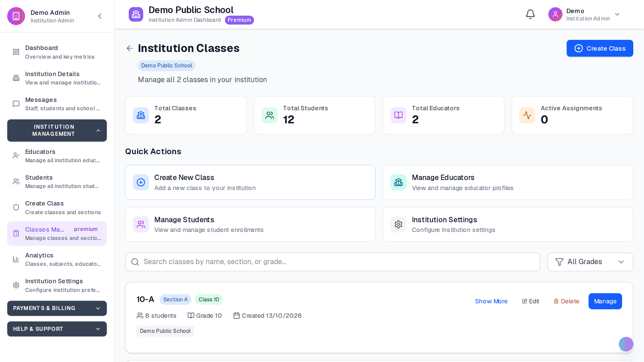Open the Demo account menu chevron
This screenshot has height=362, width=644.
[617, 14]
